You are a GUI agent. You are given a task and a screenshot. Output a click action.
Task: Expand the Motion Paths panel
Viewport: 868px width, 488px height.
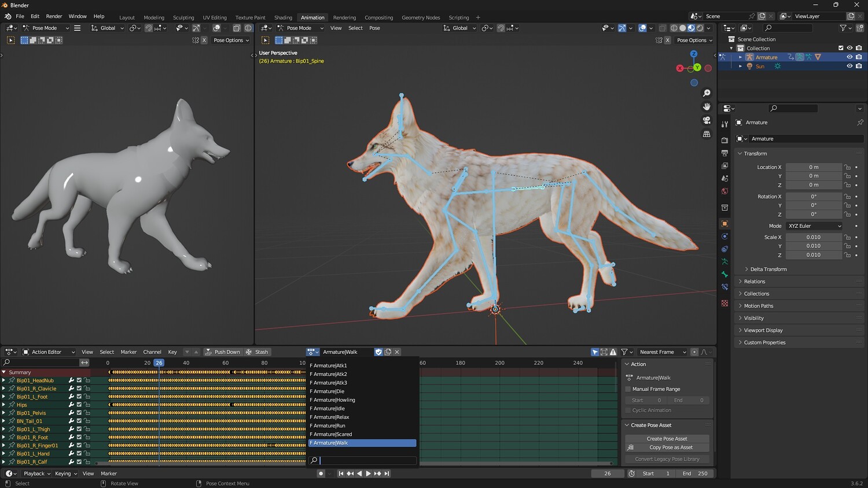pos(758,306)
